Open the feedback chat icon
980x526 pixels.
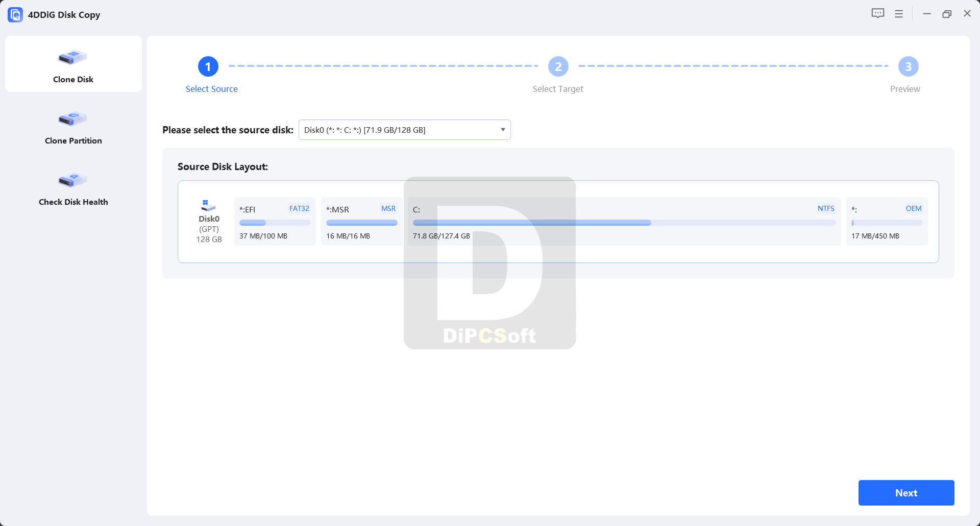click(878, 14)
